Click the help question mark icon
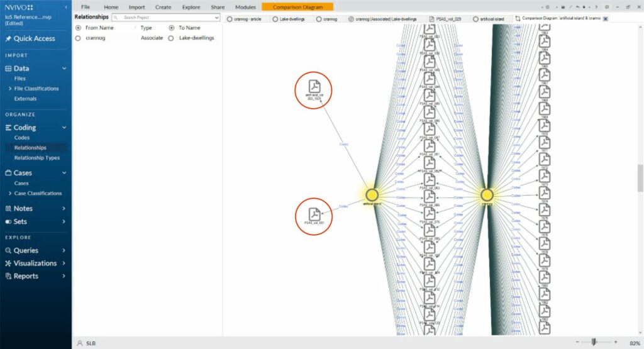This screenshot has width=644, height=349. pyautogui.click(x=596, y=7)
